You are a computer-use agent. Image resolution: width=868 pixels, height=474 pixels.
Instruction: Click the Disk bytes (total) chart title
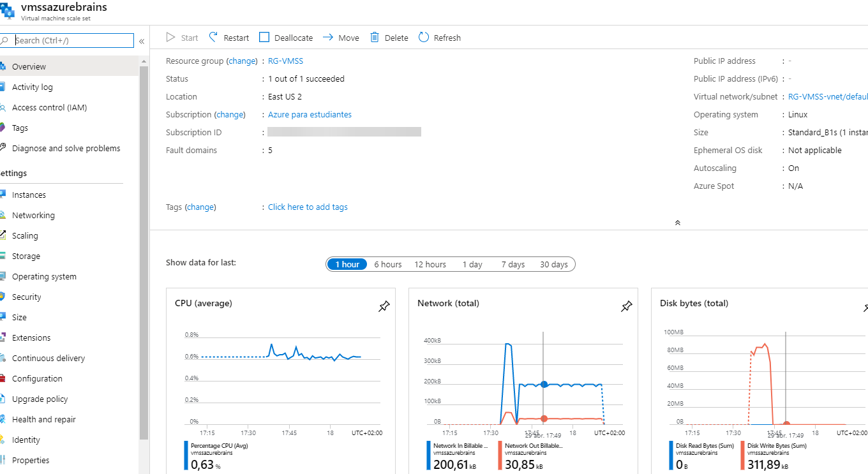[x=694, y=304]
